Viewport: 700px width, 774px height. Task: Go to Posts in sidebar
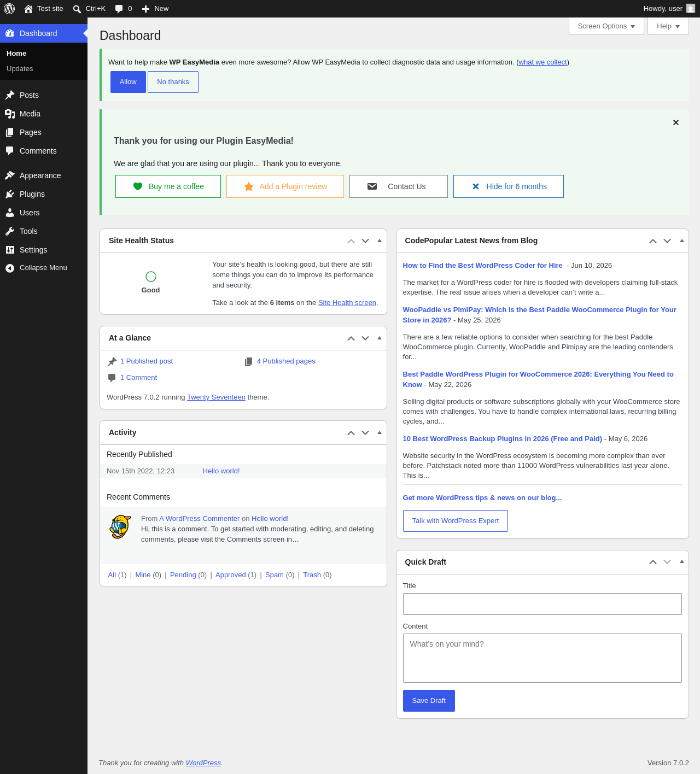(x=44, y=95)
